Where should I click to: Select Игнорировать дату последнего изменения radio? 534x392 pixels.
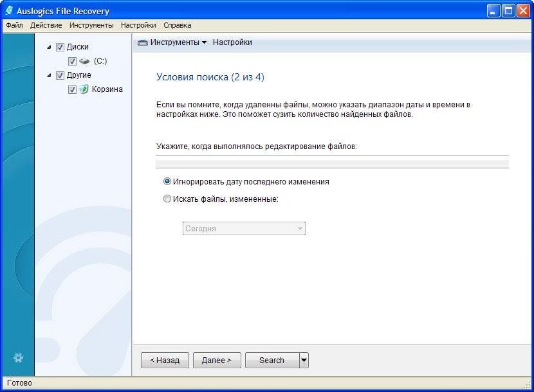[x=167, y=181]
